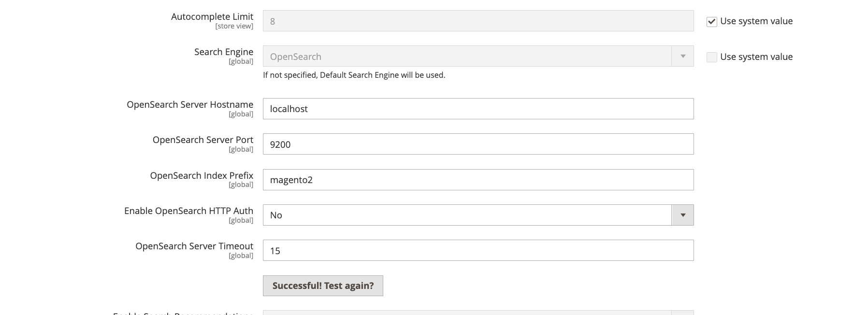868x315 pixels.
Task: Click the OpenSearch Server Hostname label
Action: [x=189, y=104]
